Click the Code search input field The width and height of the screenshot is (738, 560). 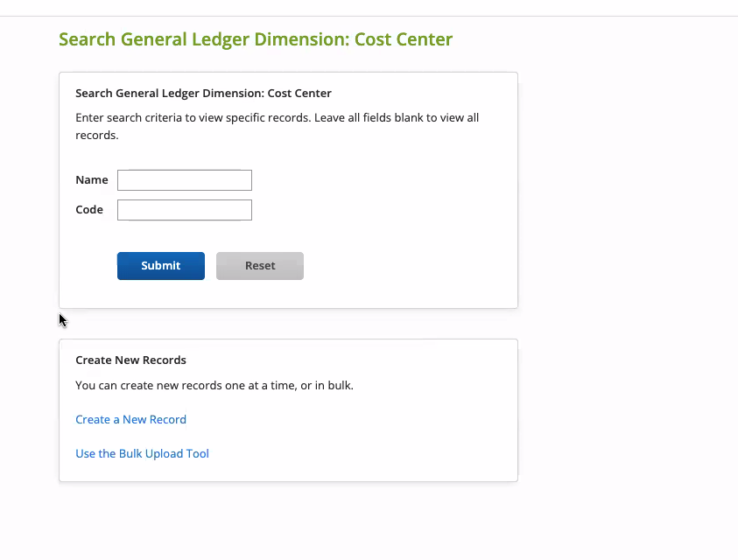coord(185,210)
